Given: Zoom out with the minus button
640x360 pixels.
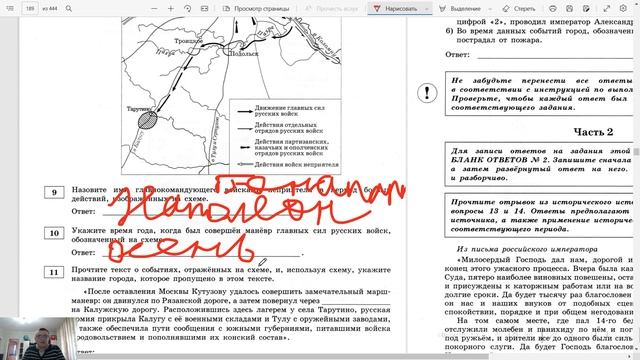Looking at the screenshot, I should coord(154,8).
